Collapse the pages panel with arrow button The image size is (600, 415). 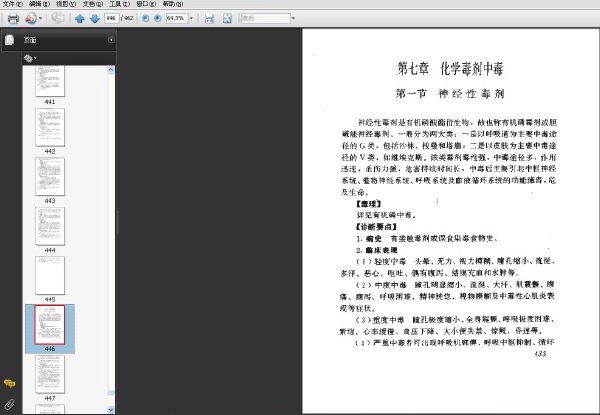[x=111, y=40]
